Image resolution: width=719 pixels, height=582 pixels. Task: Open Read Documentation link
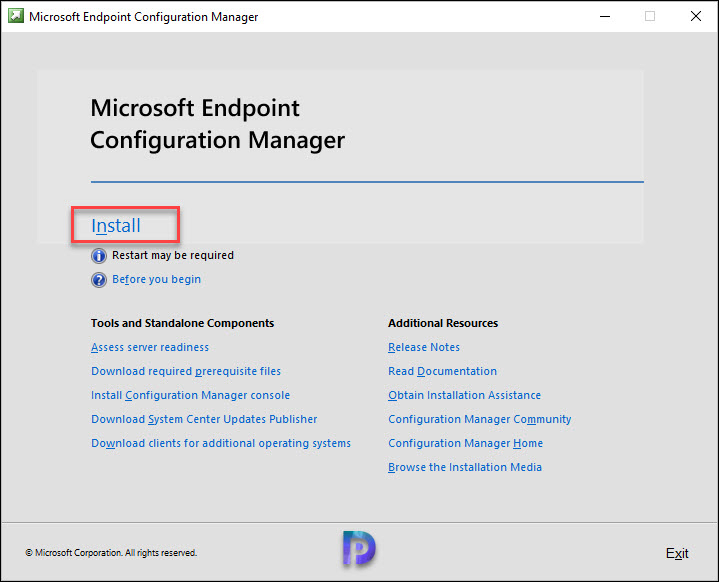pos(442,371)
